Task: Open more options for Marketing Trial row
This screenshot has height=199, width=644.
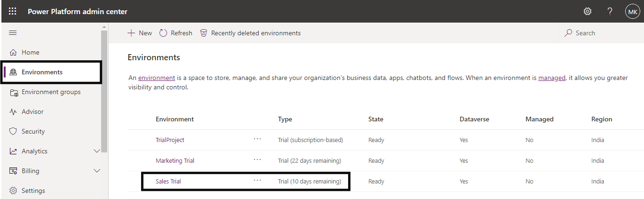Action: point(257,160)
